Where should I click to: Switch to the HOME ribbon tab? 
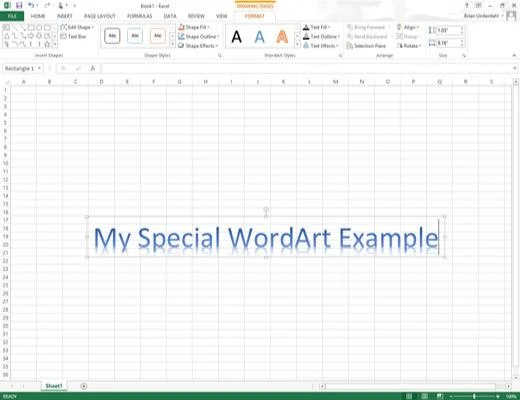38,16
